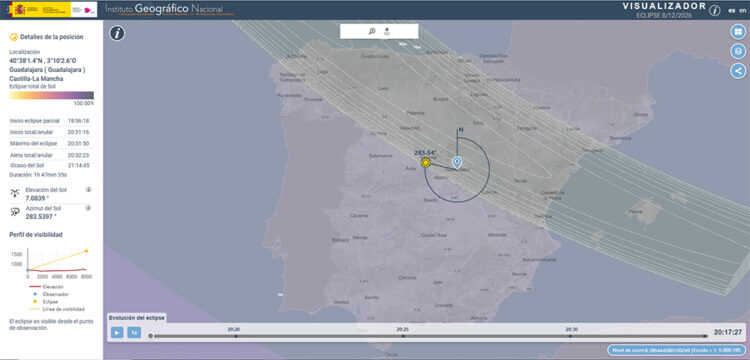Click info icon next to Azimut del Sol

coord(88,208)
